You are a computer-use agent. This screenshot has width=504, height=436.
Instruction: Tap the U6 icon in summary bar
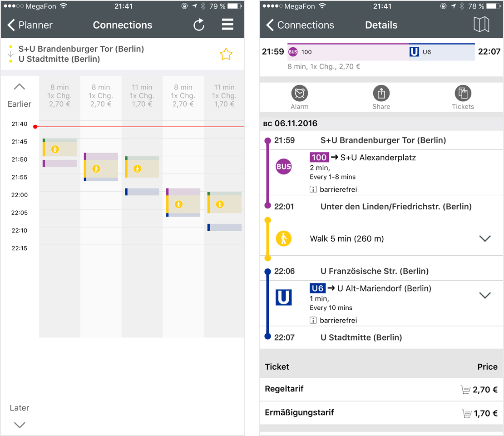[x=414, y=52]
